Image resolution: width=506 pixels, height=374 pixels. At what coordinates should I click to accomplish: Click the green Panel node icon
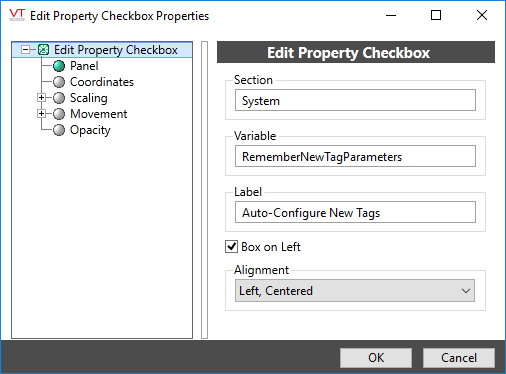[x=59, y=66]
